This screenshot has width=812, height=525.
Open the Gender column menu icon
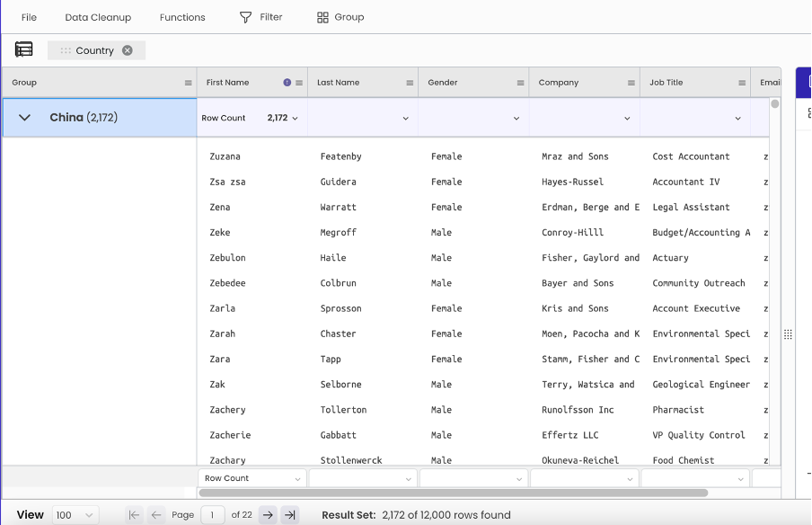tap(519, 82)
